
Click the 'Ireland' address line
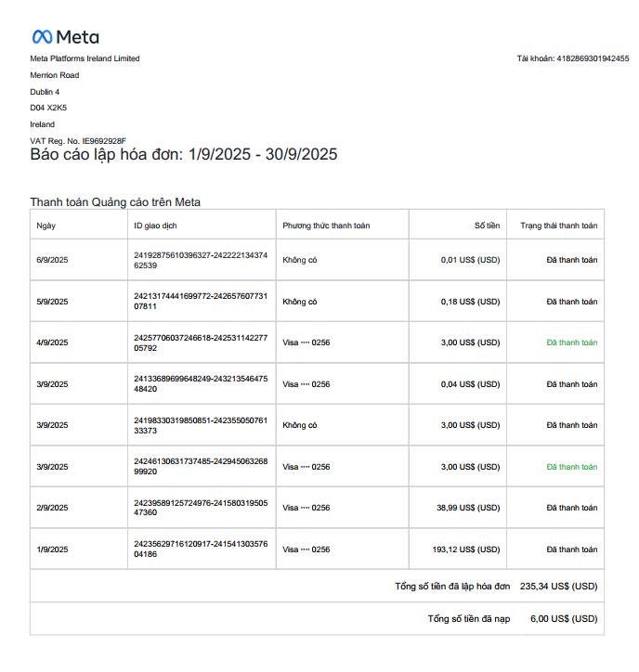tap(42, 124)
